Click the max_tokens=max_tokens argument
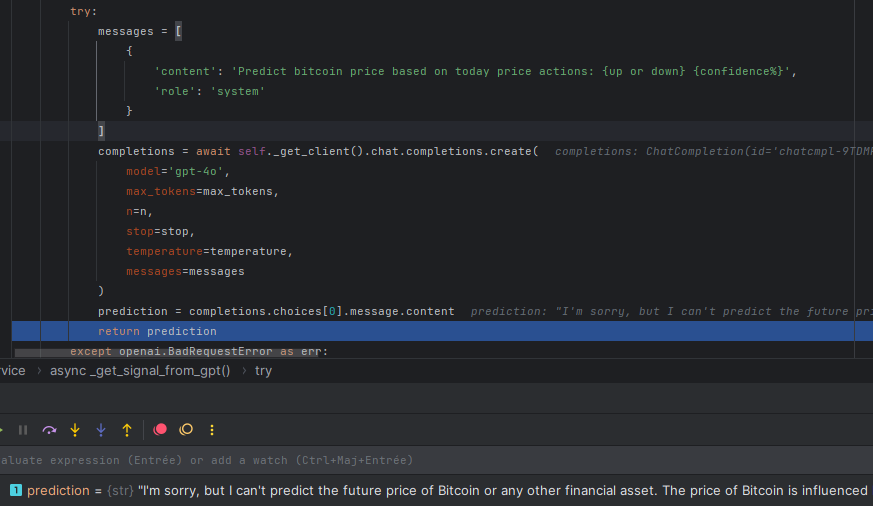Screen dimensions: 873x506 click(x=202, y=191)
